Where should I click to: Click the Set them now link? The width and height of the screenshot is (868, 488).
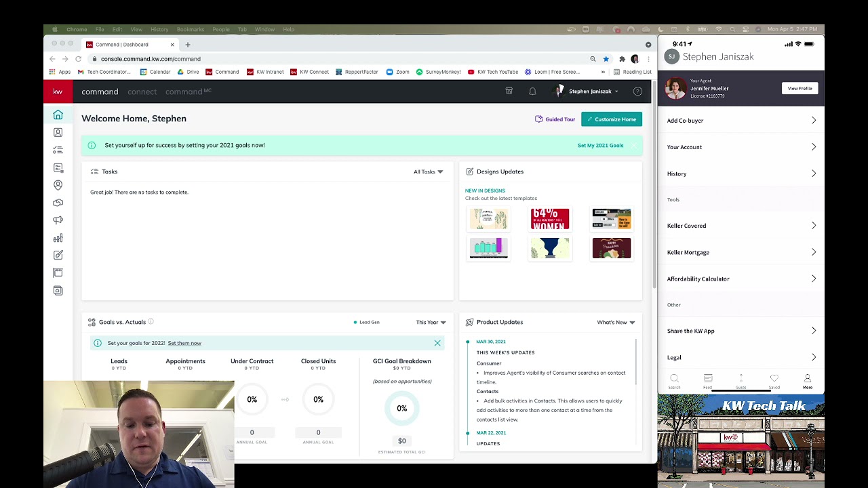click(x=184, y=343)
